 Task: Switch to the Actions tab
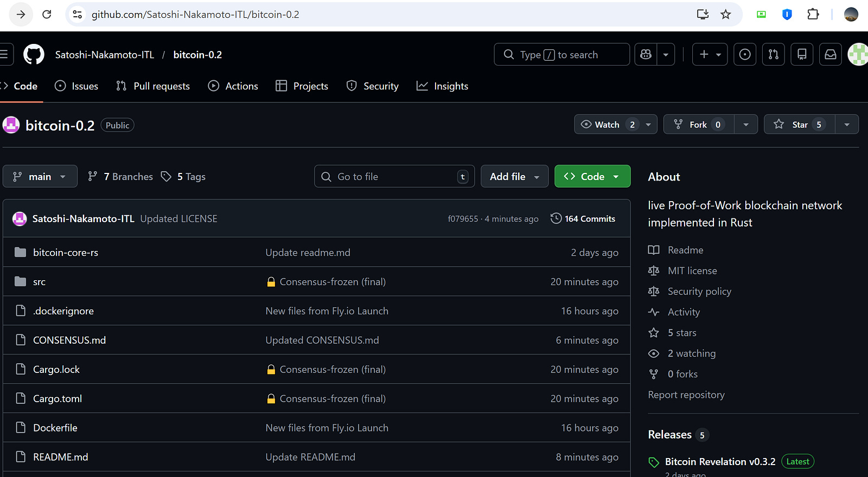point(233,86)
